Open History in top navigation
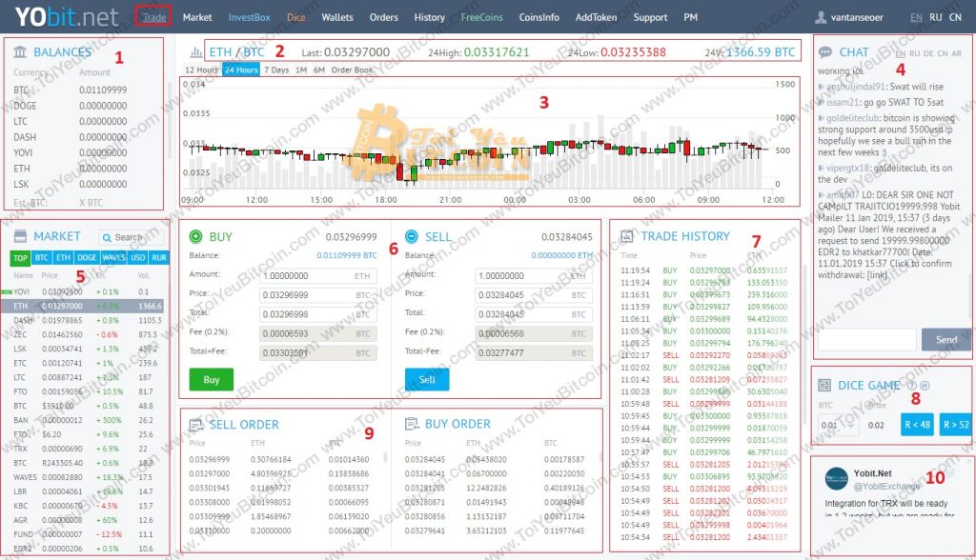This screenshot has width=976, height=560. coord(430,17)
